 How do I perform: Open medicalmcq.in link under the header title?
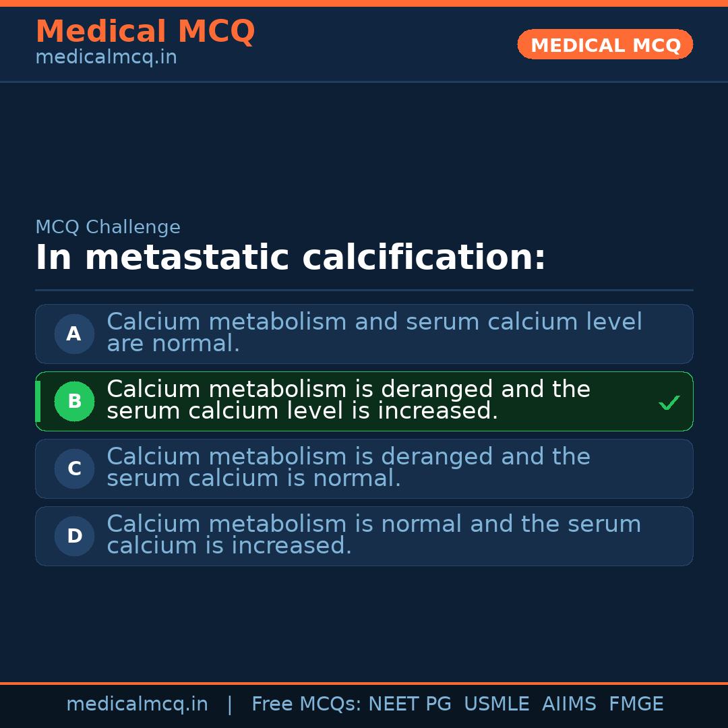pos(106,57)
